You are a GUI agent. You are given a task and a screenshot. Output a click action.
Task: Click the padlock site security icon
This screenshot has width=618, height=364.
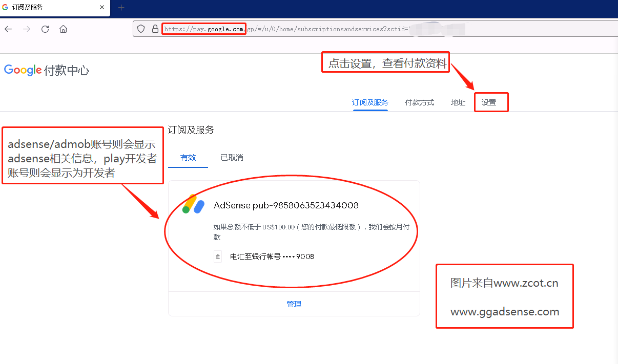point(155,29)
